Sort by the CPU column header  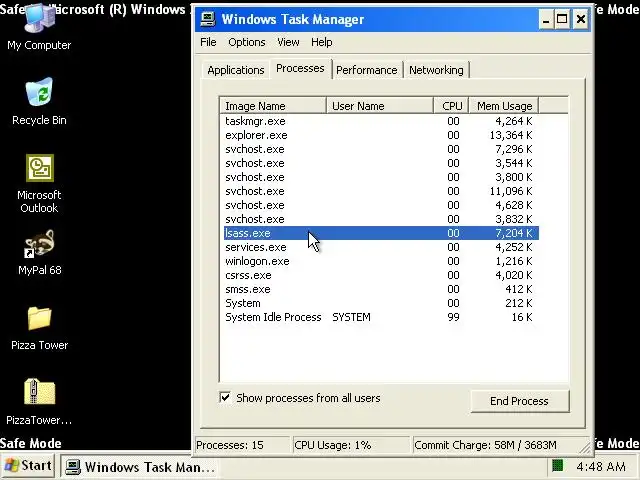(451, 106)
